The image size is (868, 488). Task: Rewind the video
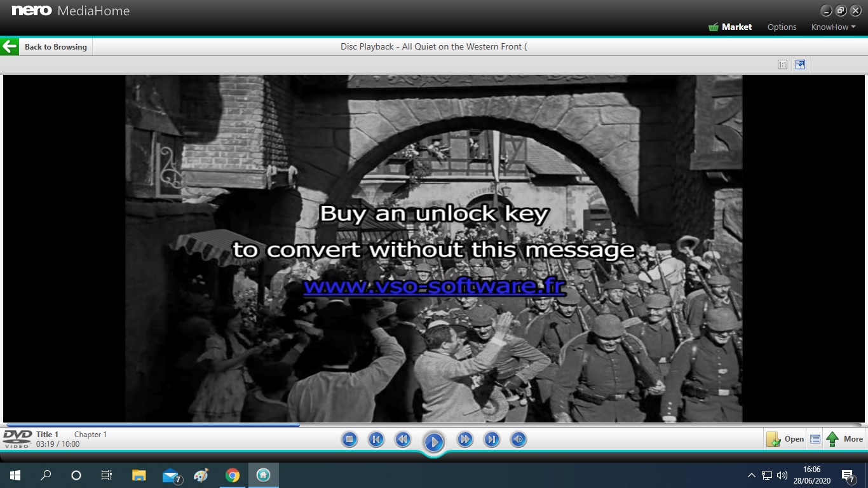(403, 439)
